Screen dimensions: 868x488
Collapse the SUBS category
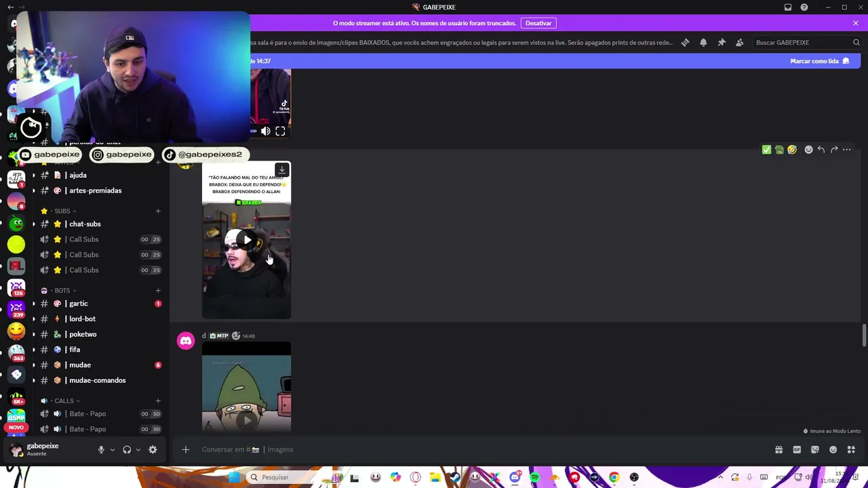coord(62,211)
